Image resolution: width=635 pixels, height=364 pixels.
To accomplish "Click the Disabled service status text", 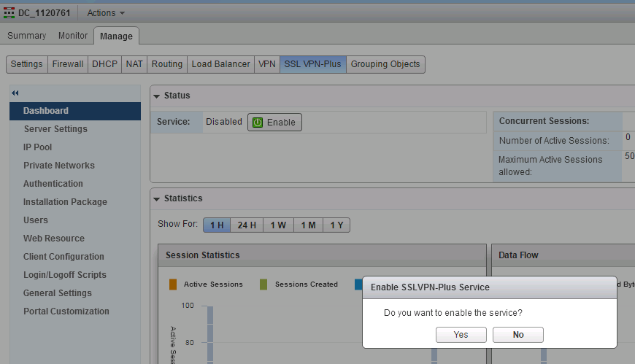I will (224, 122).
